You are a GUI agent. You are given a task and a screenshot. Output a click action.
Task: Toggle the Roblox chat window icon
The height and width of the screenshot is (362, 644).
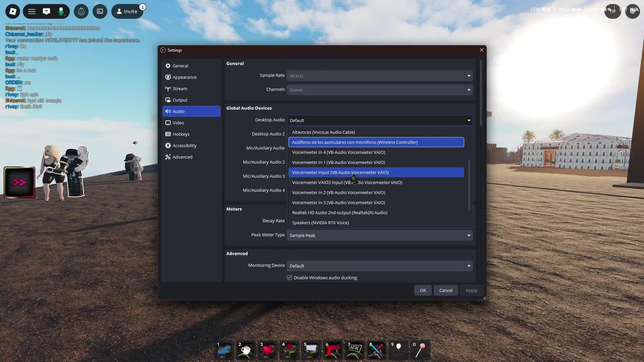click(x=46, y=11)
